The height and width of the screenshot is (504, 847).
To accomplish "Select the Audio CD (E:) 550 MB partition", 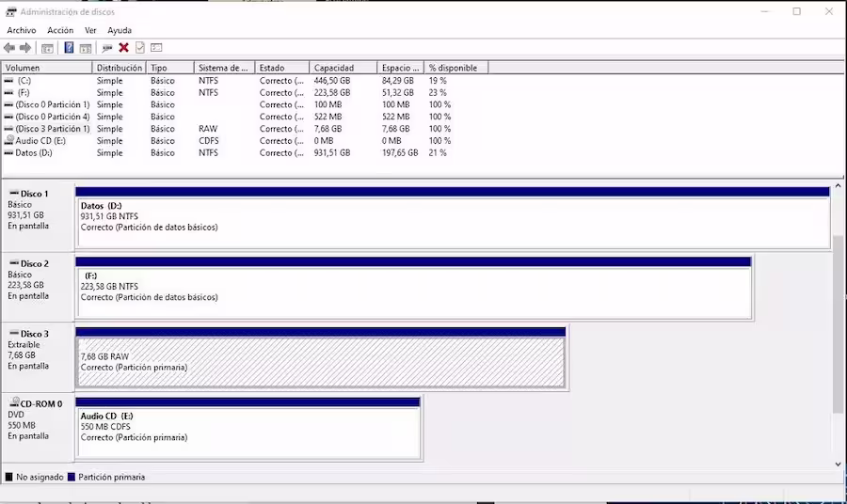I will click(248, 429).
